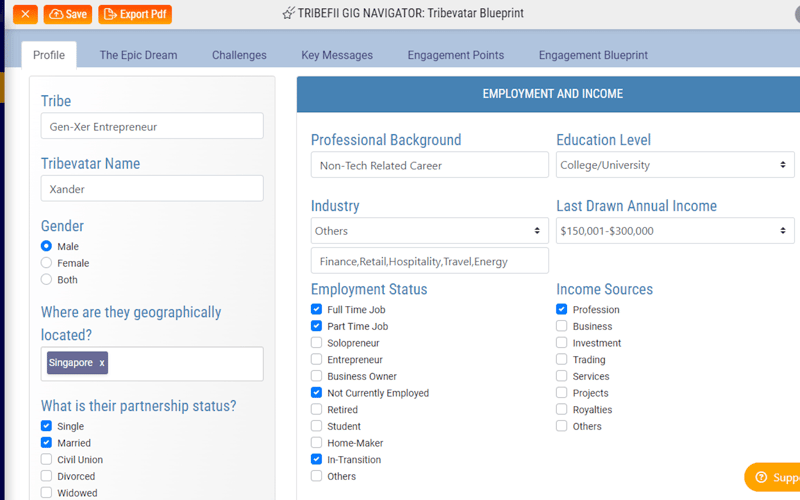Uncheck the In-Transition checkbox
800x500 pixels.
point(316,459)
